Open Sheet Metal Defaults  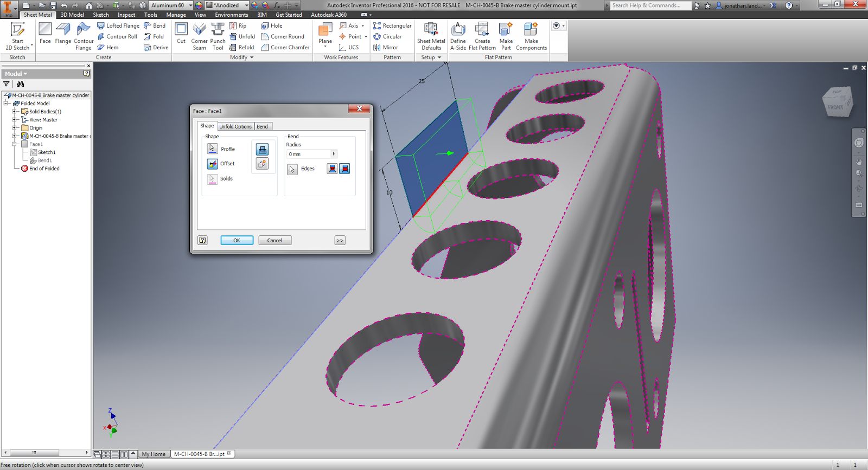[x=431, y=36]
